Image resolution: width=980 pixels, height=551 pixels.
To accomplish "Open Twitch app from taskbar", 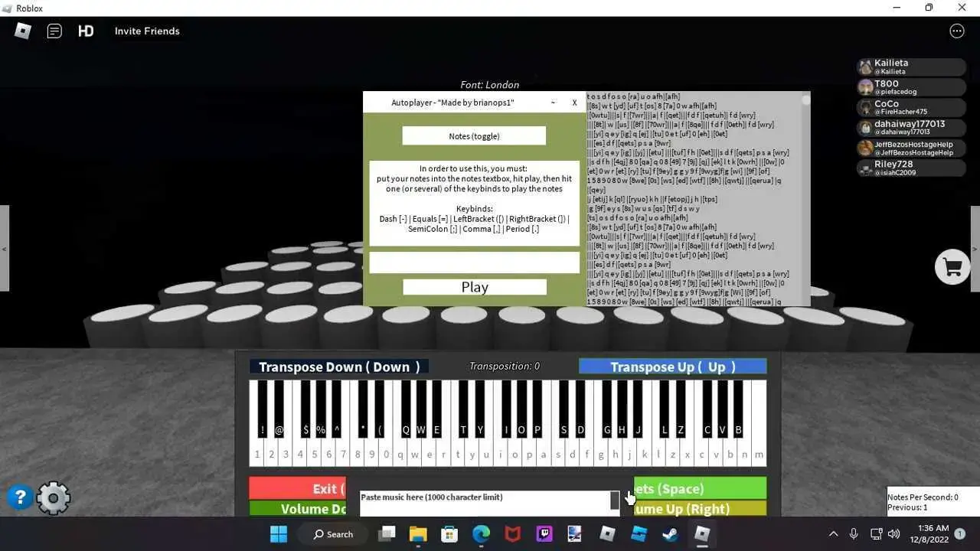I will (x=544, y=533).
